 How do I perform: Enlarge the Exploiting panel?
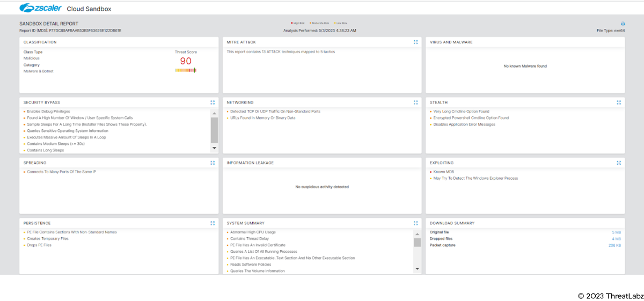619,163
